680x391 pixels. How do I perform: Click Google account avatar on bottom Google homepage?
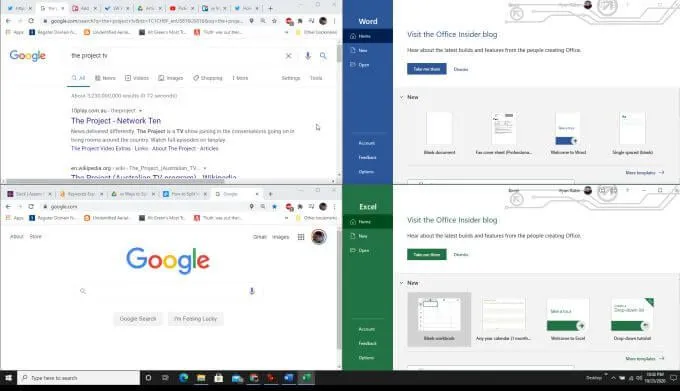click(319, 237)
